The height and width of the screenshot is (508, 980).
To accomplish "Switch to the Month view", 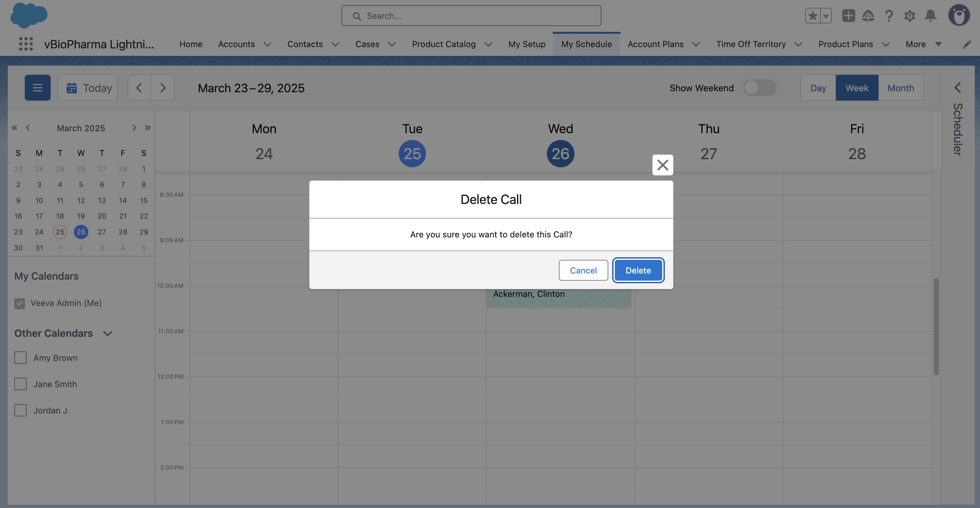I will coord(900,88).
